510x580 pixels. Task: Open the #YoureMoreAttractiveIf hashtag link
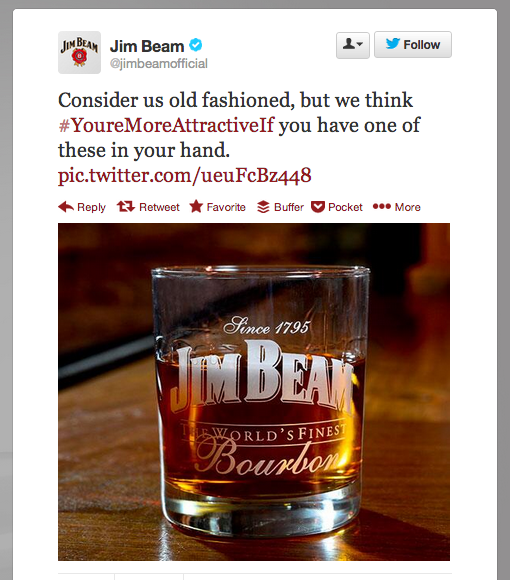click(x=166, y=125)
